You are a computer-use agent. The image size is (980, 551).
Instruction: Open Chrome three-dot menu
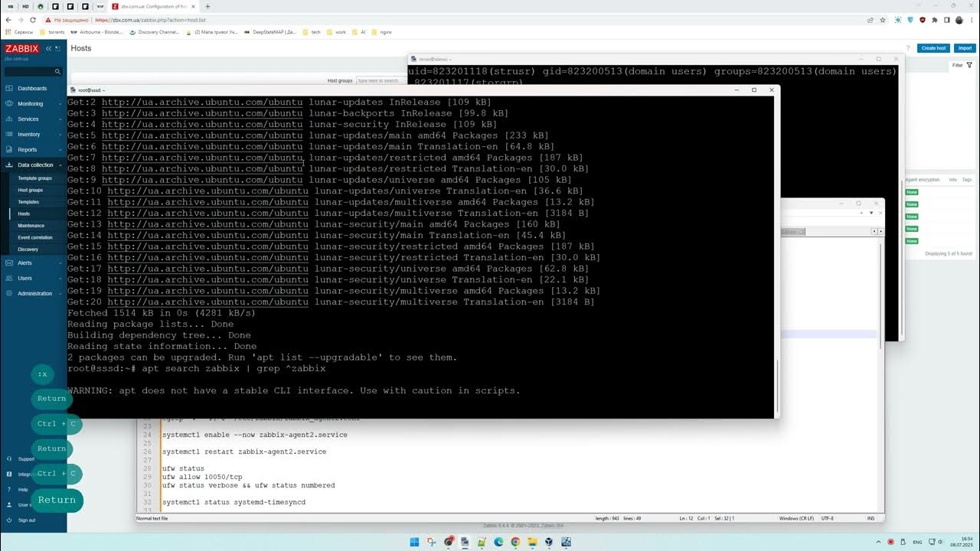(972, 20)
